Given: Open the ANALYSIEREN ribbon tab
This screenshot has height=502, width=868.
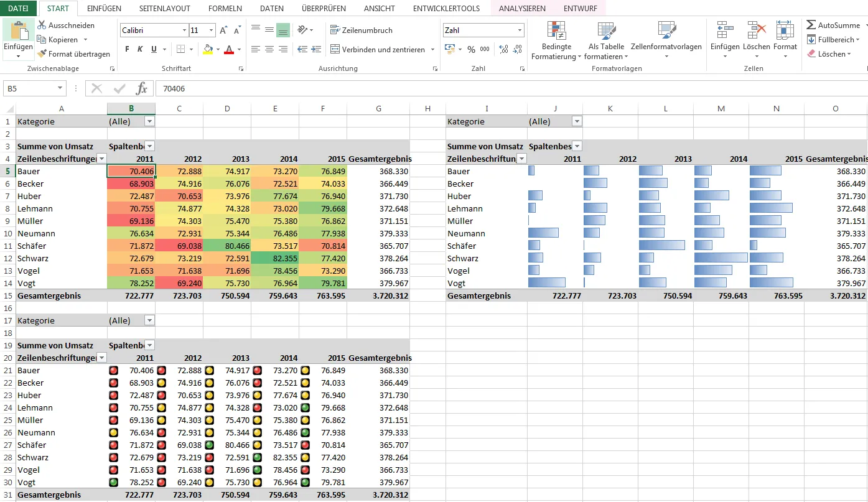Looking at the screenshot, I should [521, 9].
